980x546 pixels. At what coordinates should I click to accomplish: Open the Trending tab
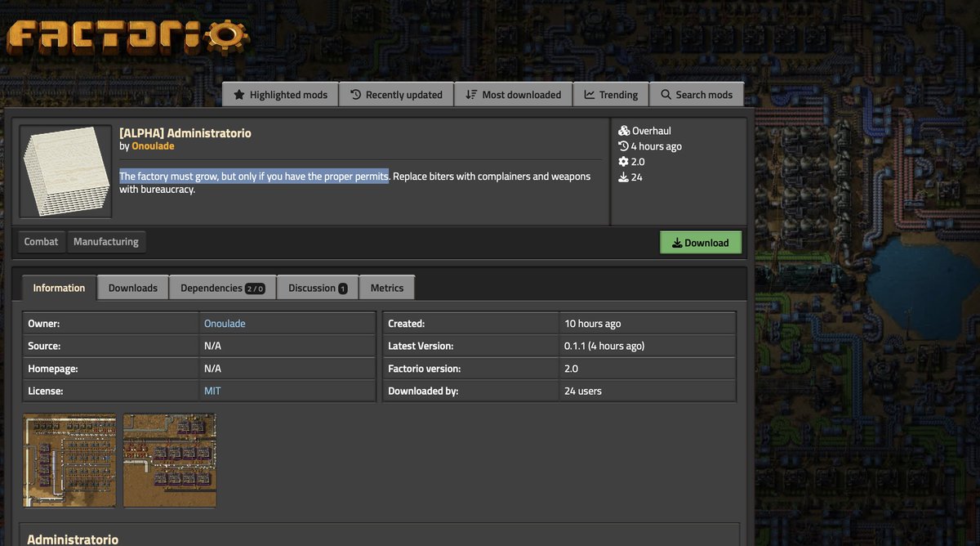(611, 95)
